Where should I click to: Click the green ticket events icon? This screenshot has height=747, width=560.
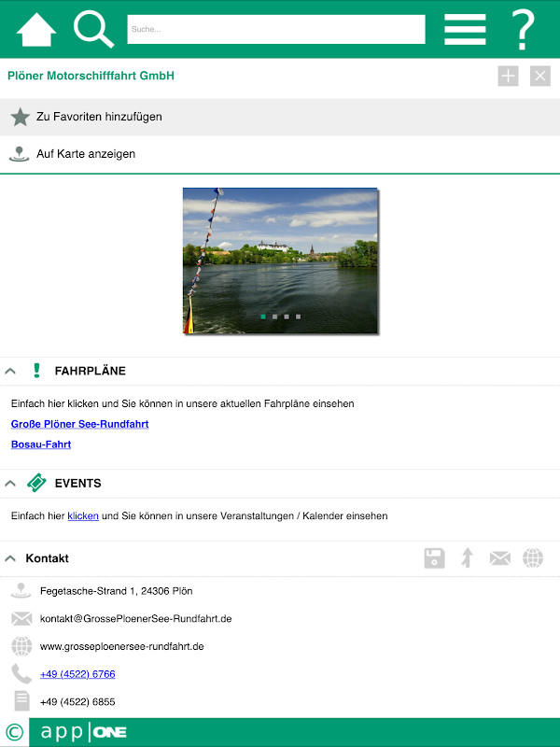pos(36,483)
